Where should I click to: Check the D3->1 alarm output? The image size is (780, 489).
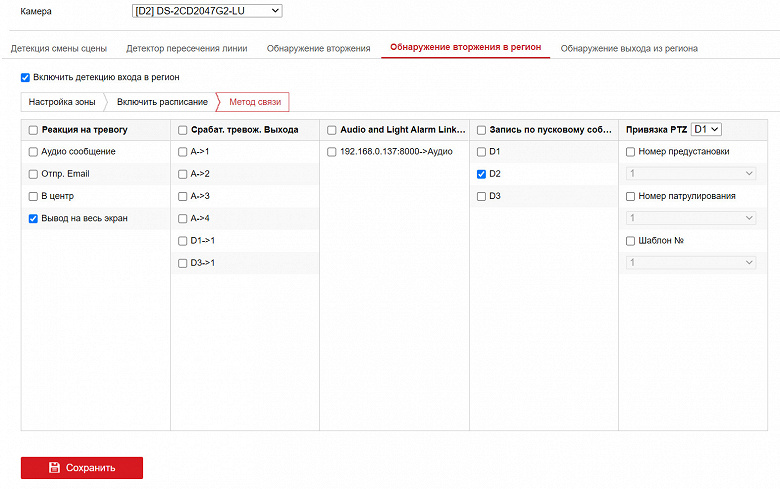coord(182,262)
